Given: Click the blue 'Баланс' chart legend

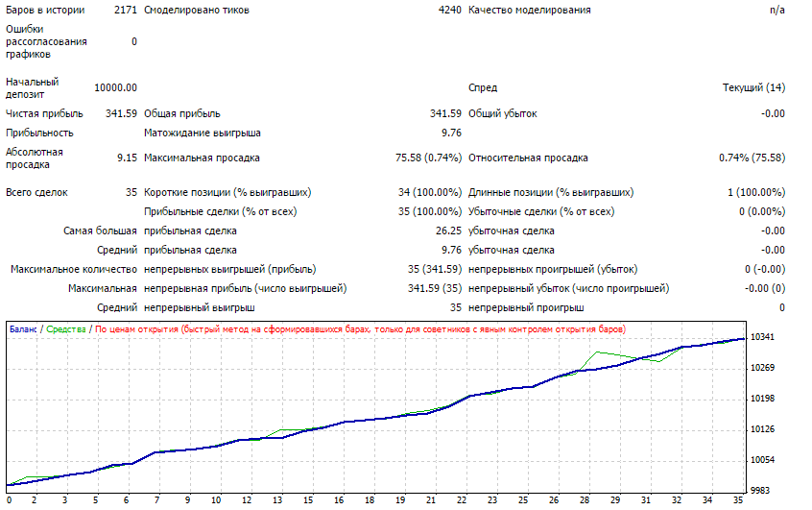Looking at the screenshot, I should tap(23, 329).
